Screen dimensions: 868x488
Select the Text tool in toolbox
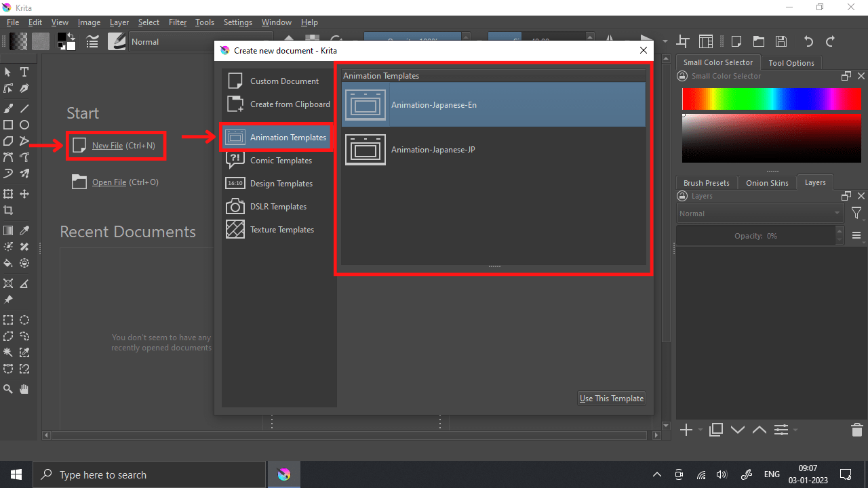pos(24,72)
